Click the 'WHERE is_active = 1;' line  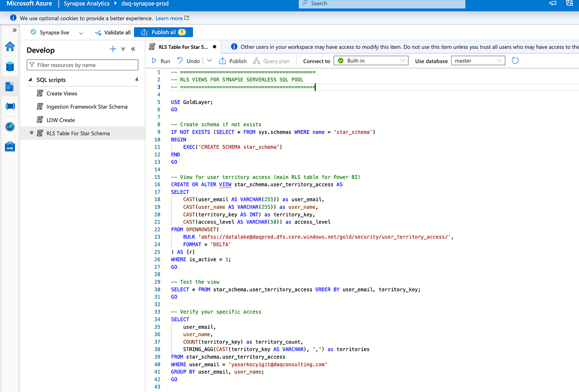(x=201, y=259)
